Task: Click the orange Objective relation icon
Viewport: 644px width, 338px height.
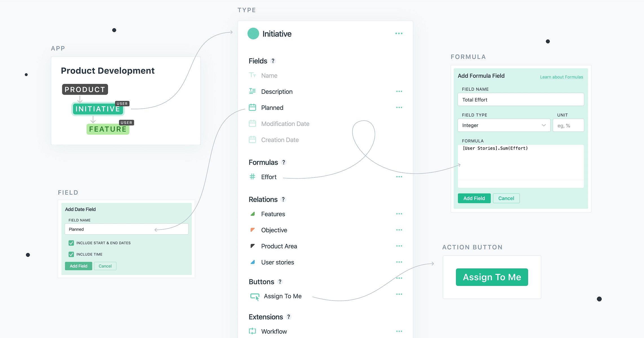Action: tap(253, 230)
